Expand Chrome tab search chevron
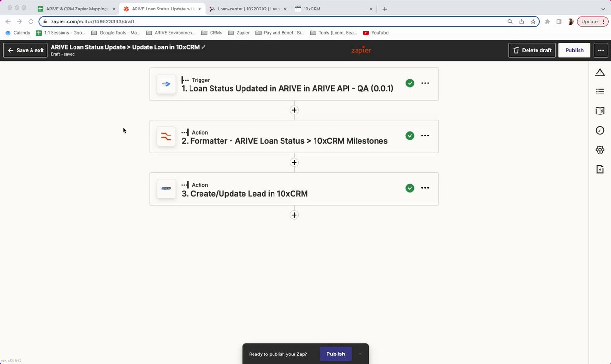Image resolution: width=611 pixels, height=364 pixels. point(603,9)
